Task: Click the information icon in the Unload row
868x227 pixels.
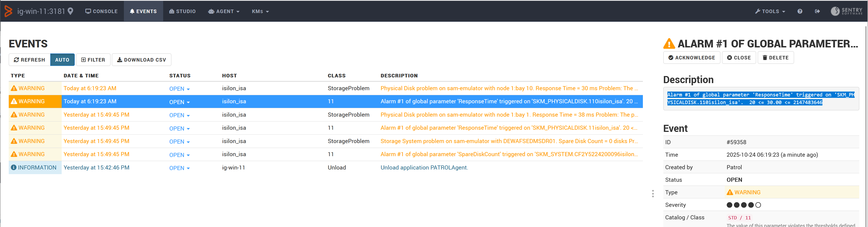Action: pos(13,168)
